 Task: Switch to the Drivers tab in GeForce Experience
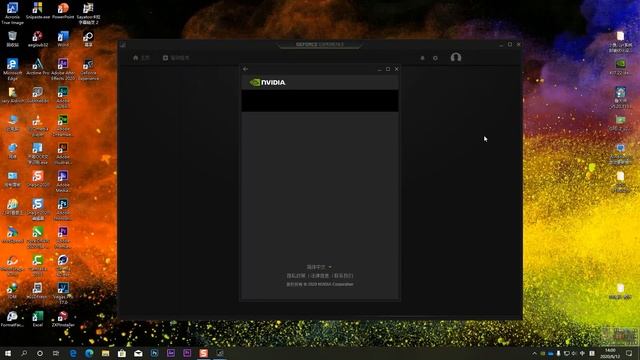pos(176,58)
